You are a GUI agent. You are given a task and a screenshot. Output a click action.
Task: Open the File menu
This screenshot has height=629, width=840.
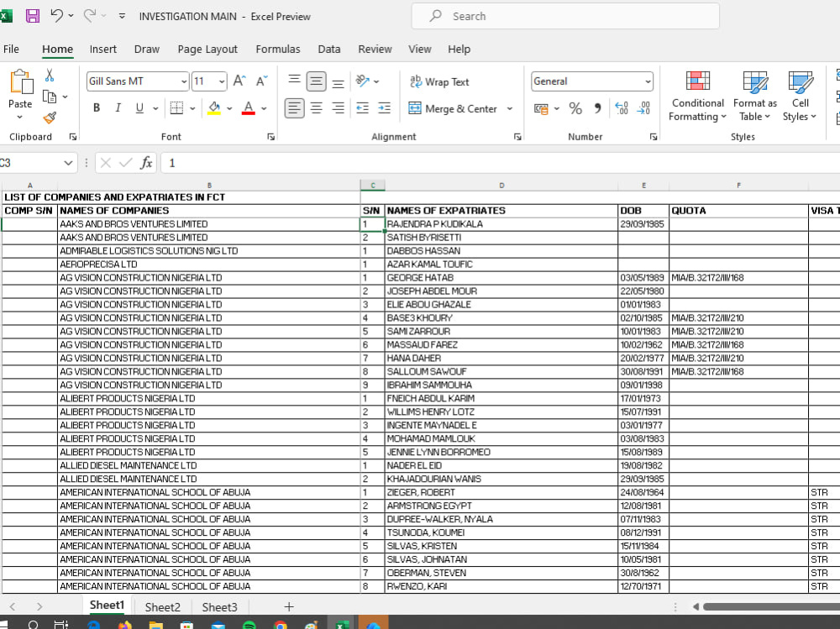pyautogui.click(x=11, y=50)
